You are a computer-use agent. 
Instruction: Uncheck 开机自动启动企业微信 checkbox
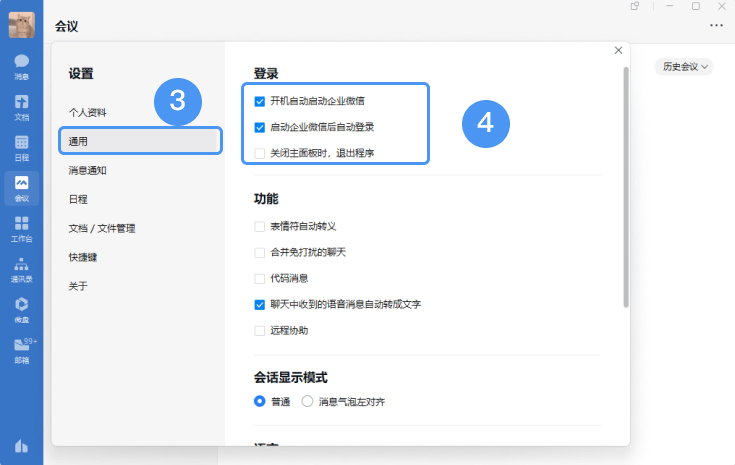point(260,101)
